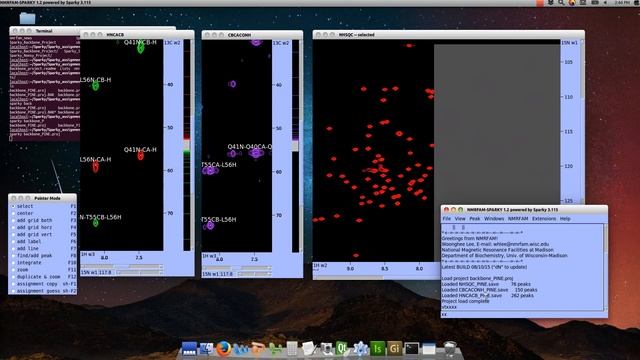Click the CBCACONH contour slice strip

[x=296, y=146]
